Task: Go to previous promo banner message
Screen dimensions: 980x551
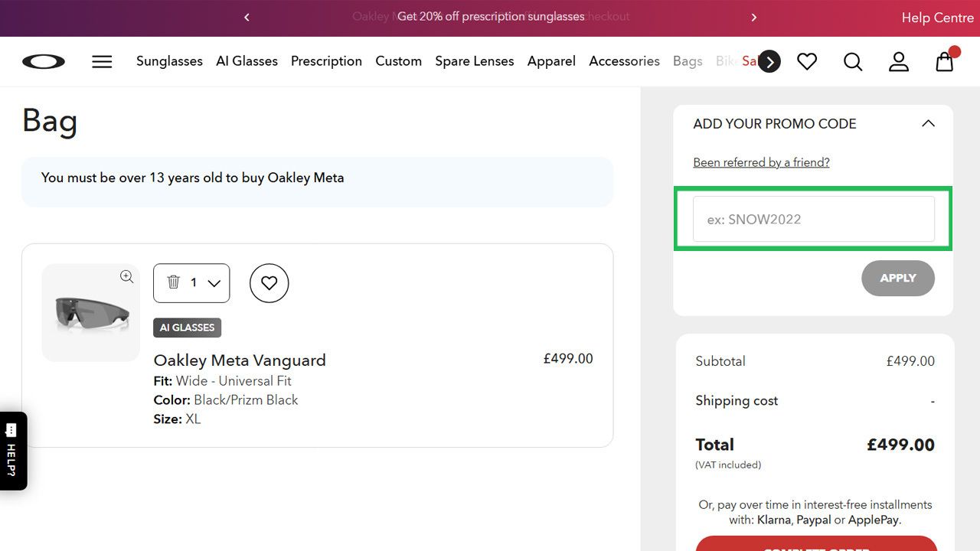Action: pos(247,17)
